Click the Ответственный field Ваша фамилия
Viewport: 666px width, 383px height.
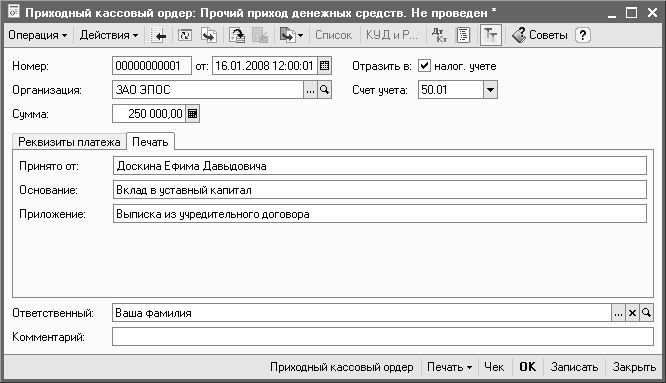coord(362,313)
